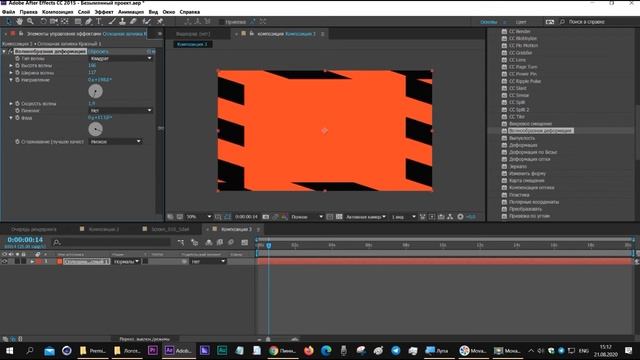Enable motion blur for timeline layers
This screenshot has width=640, height=360.
coord(231,242)
